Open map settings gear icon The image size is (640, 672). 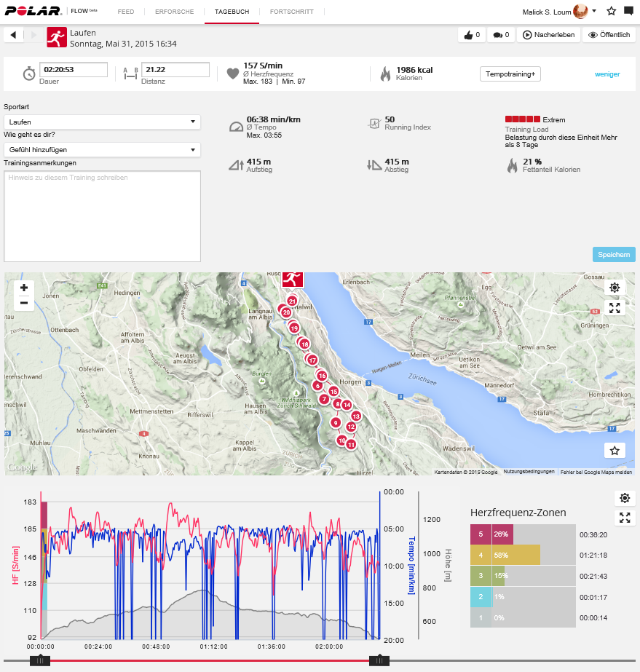coord(615,288)
